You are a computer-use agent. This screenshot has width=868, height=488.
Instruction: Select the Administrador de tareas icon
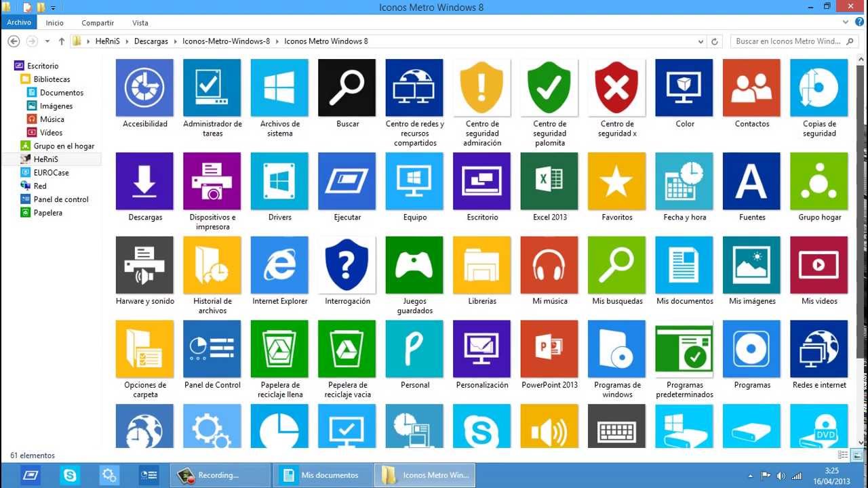(212, 88)
